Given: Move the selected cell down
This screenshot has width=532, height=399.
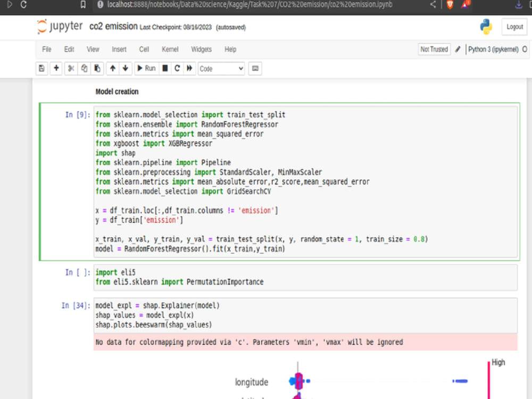Looking at the screenshot, I should click(126, 68).
